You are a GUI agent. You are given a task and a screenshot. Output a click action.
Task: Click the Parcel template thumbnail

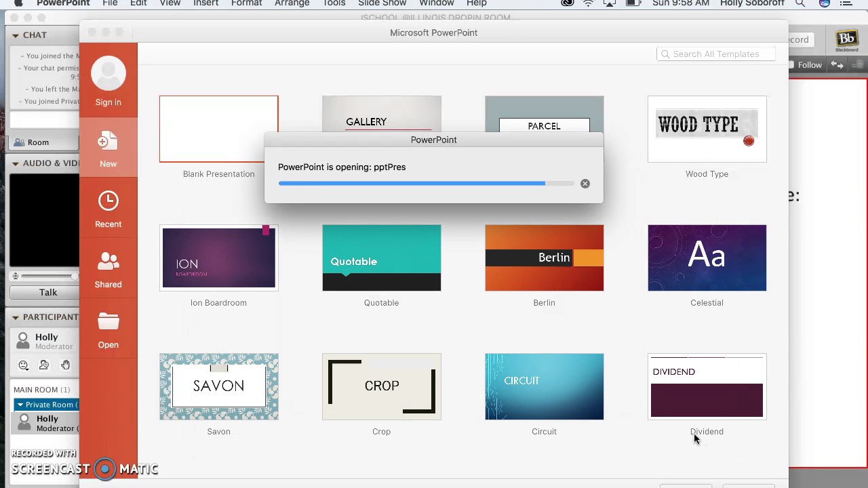tap(544, 114)
